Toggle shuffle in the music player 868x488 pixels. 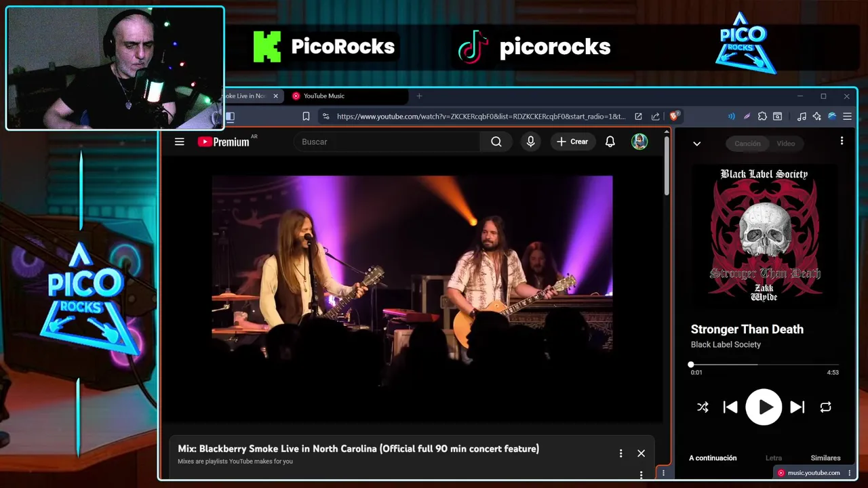coord(703,407)
